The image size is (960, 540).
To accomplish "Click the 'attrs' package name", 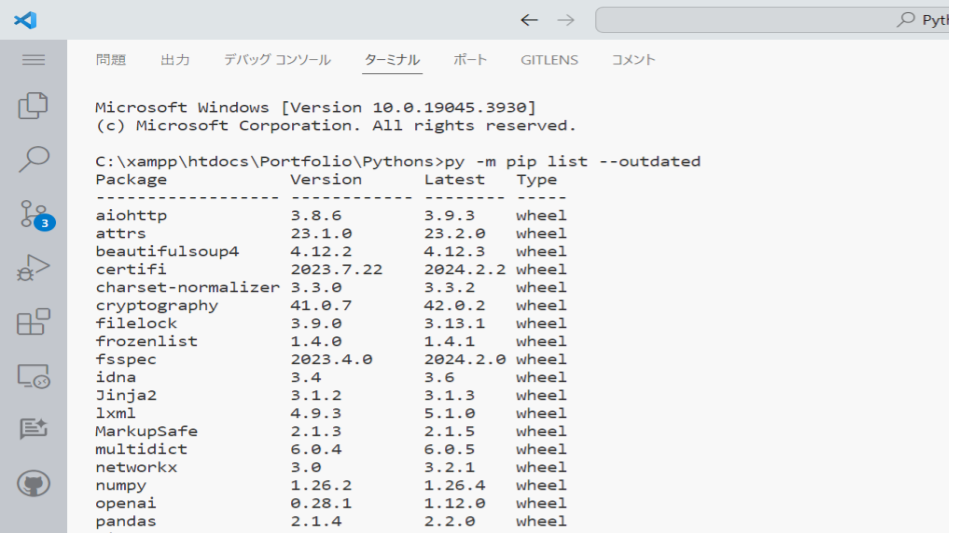I will click(121, 233).
